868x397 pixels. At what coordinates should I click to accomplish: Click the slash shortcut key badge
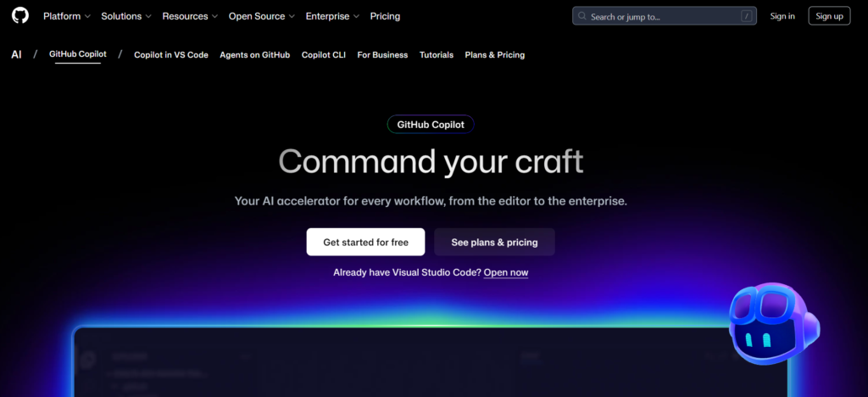[x=747, y=16]
